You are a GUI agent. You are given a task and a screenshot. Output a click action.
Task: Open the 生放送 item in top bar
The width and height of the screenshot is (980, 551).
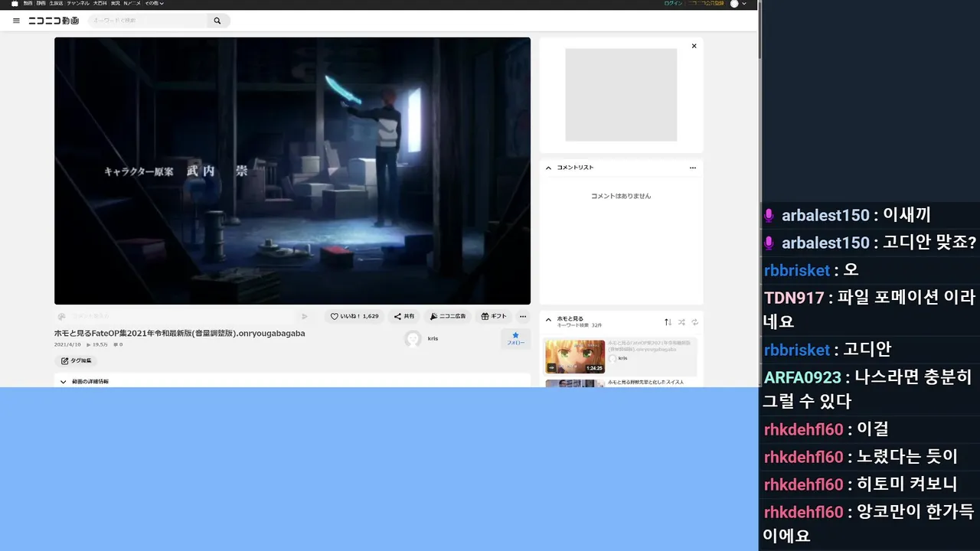tap(57, 4)
